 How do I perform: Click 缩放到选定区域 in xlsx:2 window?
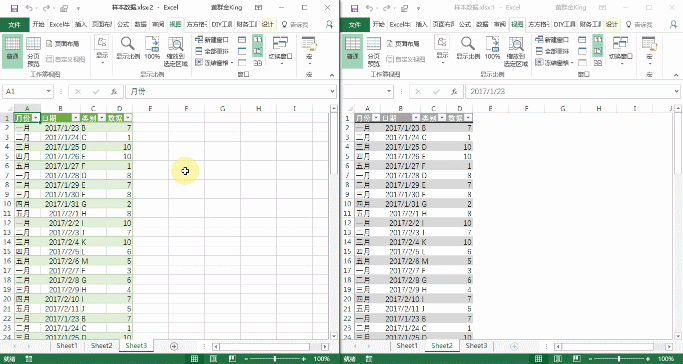[x=176, y=51]
